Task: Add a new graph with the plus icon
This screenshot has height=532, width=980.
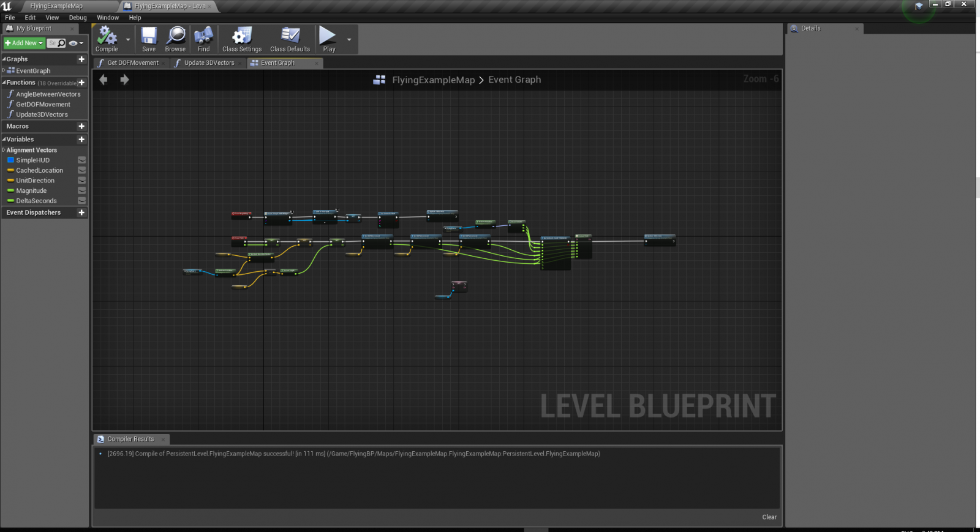Action: point(81,59)
